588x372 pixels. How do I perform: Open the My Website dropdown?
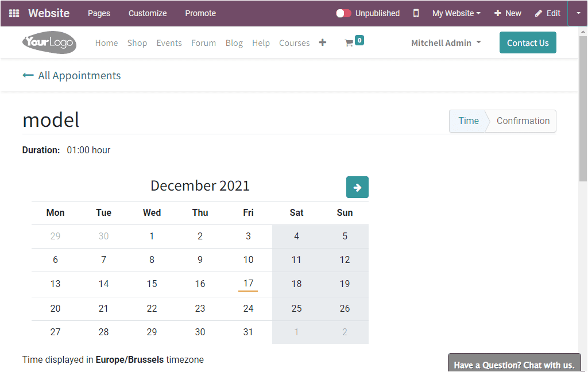[456, 13]
